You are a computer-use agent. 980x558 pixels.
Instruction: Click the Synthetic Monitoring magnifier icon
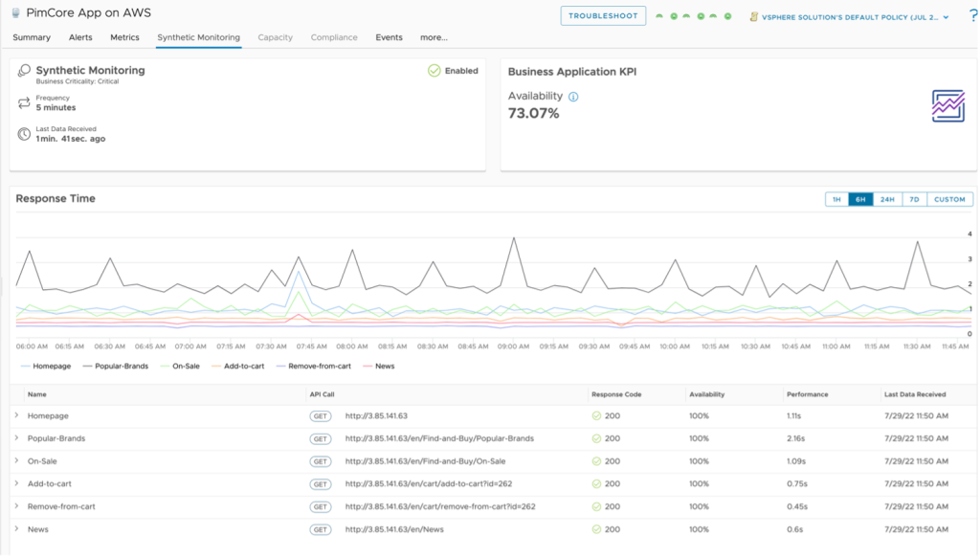pyautogui.click(x=24, y=71)
